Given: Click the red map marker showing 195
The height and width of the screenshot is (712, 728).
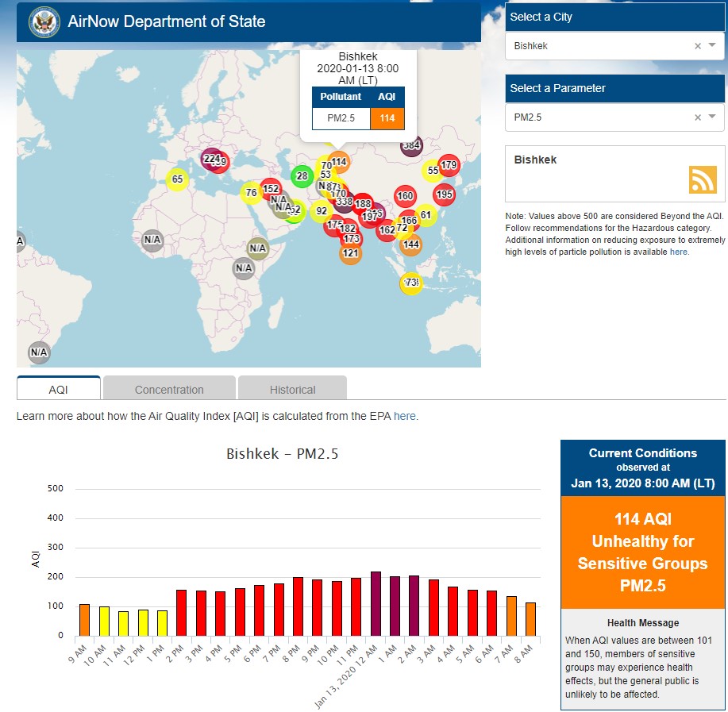Looking at the screenshot, I should (x=444, y=194).
